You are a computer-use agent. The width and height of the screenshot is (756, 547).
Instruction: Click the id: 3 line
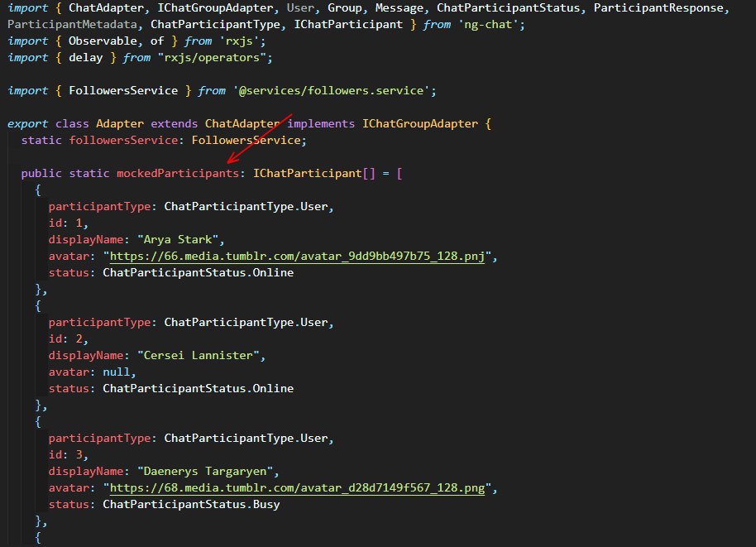point(69,454)
